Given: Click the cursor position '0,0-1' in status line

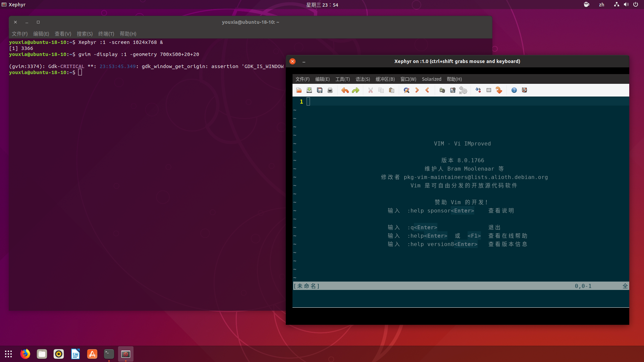Looking at the screenshot, I should pyautogui.click(x=583, y=286).
